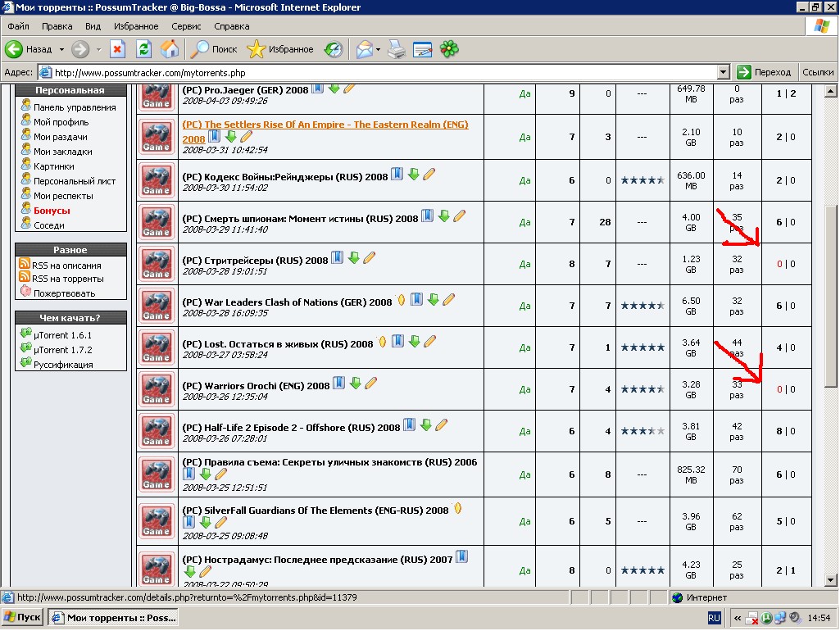Screen dimensions: 840x631
Task: Open the Справка menu
Action: 231,26
